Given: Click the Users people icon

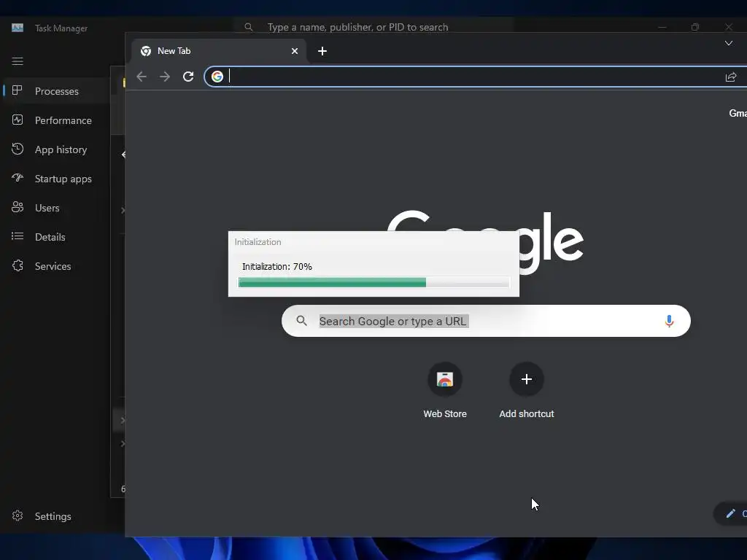Looking at the screenshot, I should (x=18, y=207).
